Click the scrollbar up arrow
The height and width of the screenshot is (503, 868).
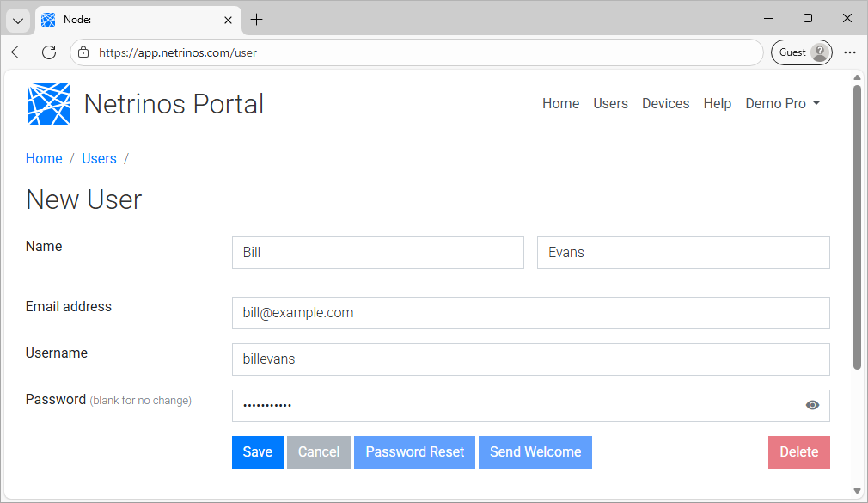tap(857, 77)
